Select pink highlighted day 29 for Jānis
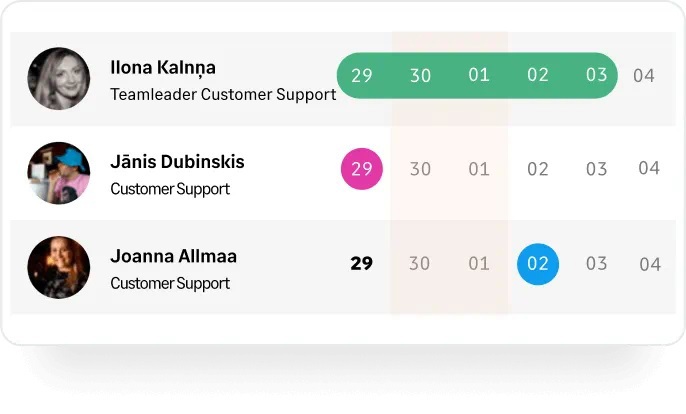Viewport: 686px width, 414px height. (362, 169)
